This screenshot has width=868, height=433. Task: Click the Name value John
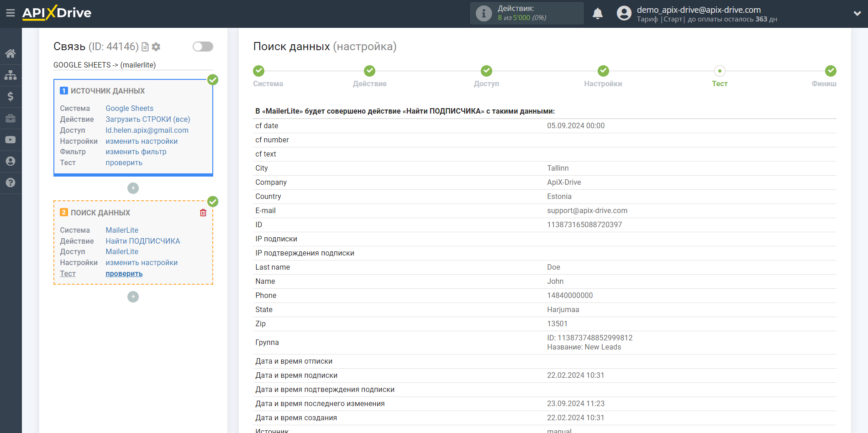click(555, 281)
